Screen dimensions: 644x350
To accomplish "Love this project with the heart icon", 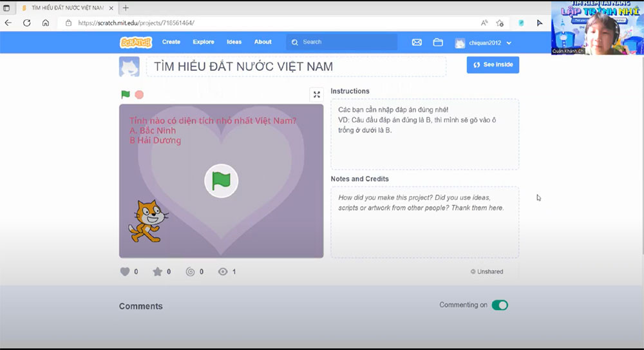I will pos(125,272).
